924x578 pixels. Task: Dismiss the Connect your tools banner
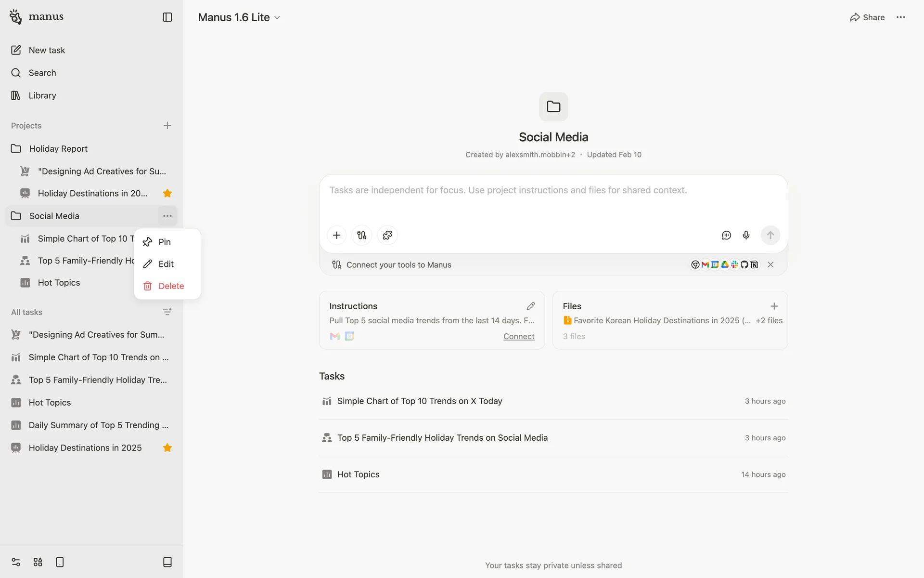(770, 264)
